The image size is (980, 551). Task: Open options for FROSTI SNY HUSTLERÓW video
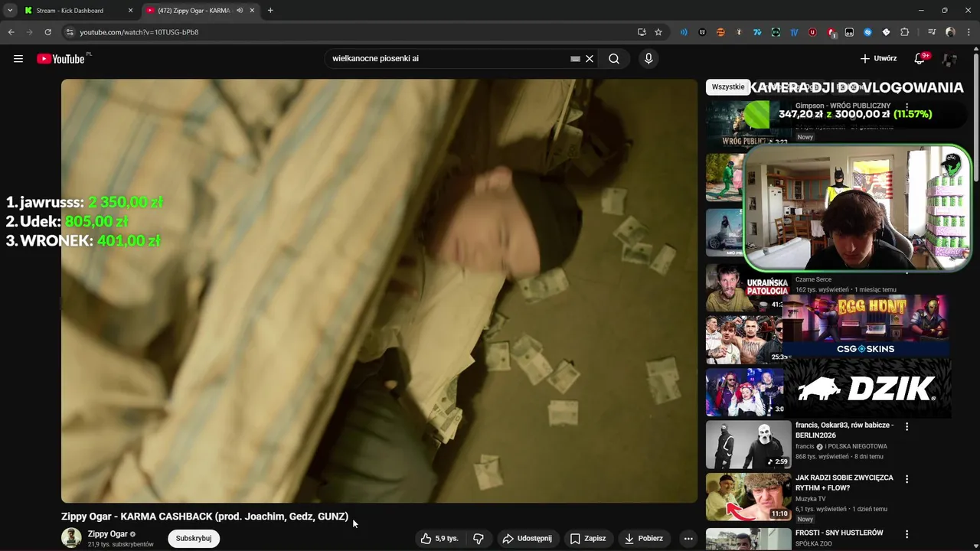(907, 534)
